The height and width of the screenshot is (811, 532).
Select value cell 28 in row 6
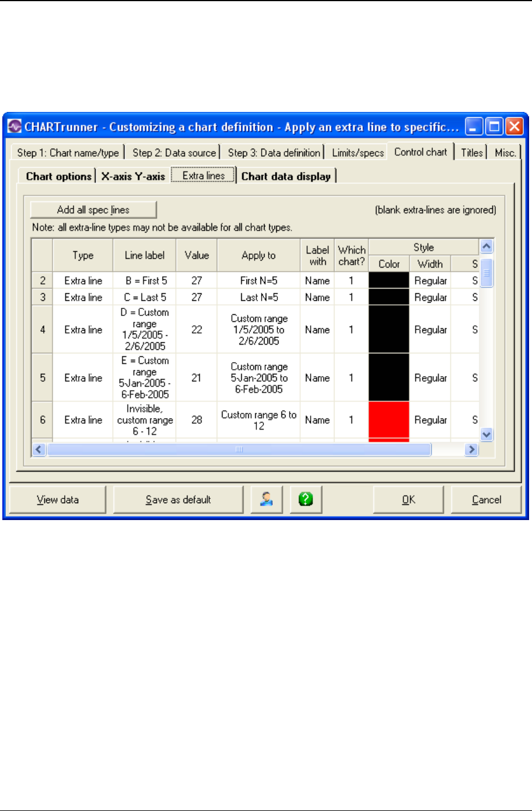196,420
